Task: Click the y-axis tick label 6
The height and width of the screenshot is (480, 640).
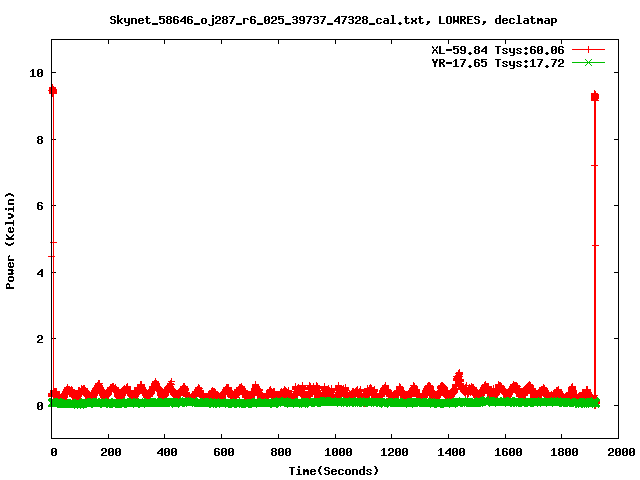Action: pos(40,206)
